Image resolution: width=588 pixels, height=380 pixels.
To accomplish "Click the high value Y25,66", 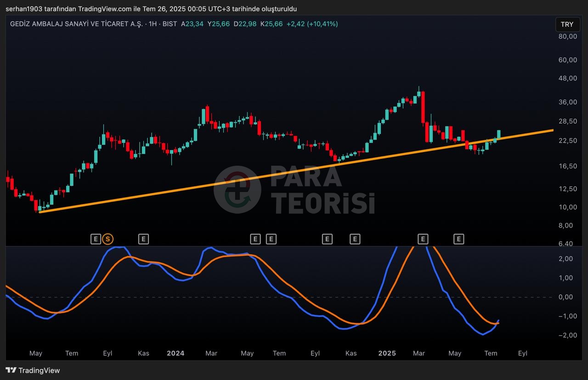I will 218,24.
